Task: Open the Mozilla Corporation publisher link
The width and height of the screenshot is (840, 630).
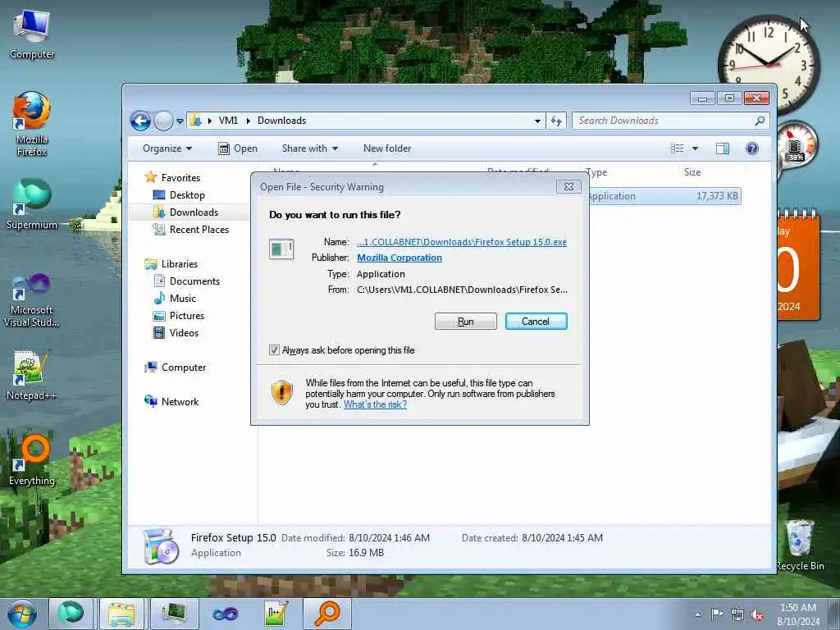Action: (399, 258)
